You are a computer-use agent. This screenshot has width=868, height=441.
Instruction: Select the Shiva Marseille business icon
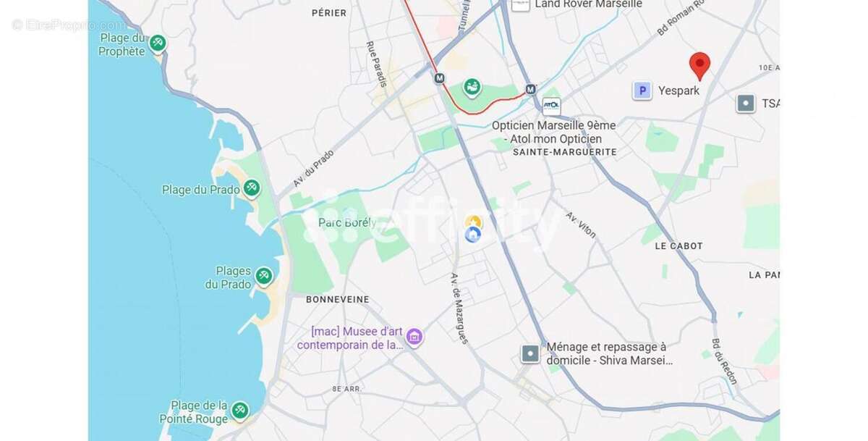coord(530,353)
